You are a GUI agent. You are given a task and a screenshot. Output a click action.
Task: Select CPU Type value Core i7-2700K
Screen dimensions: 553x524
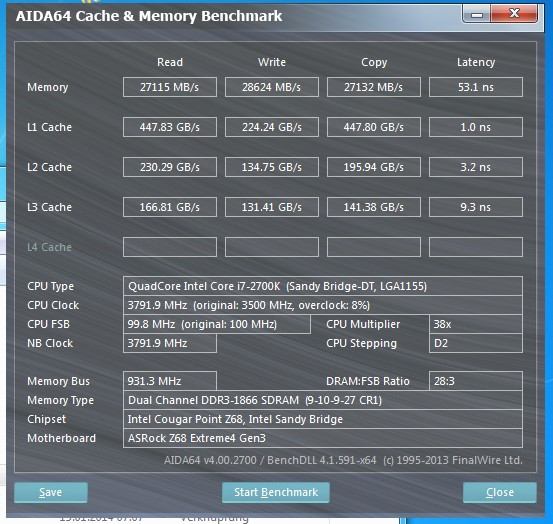pyautogui.click(x=323, y=286)
